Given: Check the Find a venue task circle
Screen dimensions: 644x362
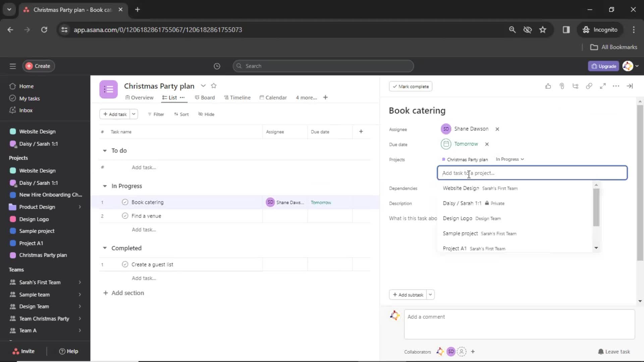Looking at the screenshot, I should (x=124, y=216).
